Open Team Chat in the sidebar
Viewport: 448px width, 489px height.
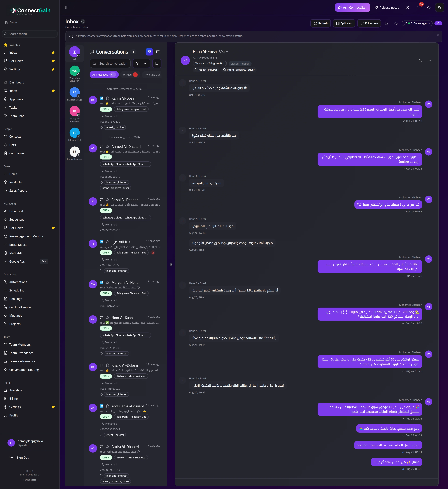30,116
